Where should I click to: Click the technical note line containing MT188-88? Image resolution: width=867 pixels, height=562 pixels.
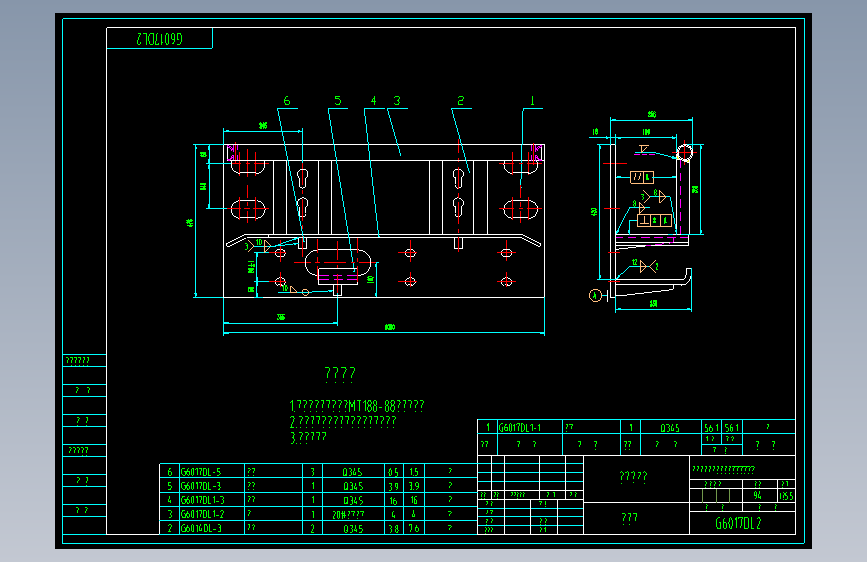pos(357,406)
